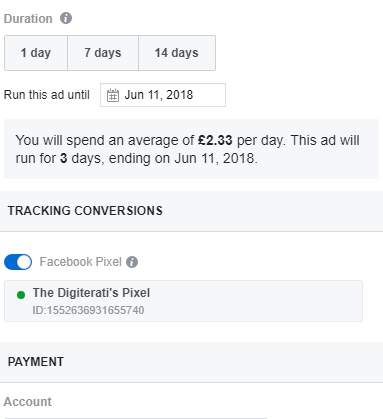This screenshot has height=419, width=383.
Task: Click the Account label
Action: (x=28, y=402)
